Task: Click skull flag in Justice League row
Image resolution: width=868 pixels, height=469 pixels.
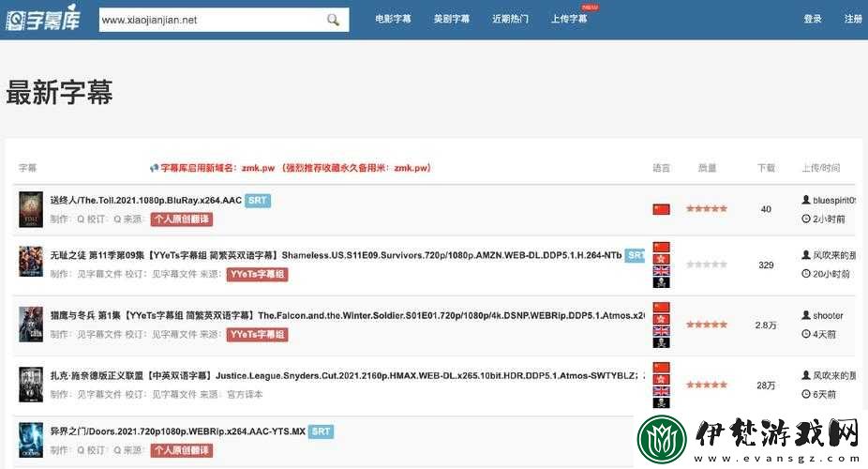Action: click(661, 402)
